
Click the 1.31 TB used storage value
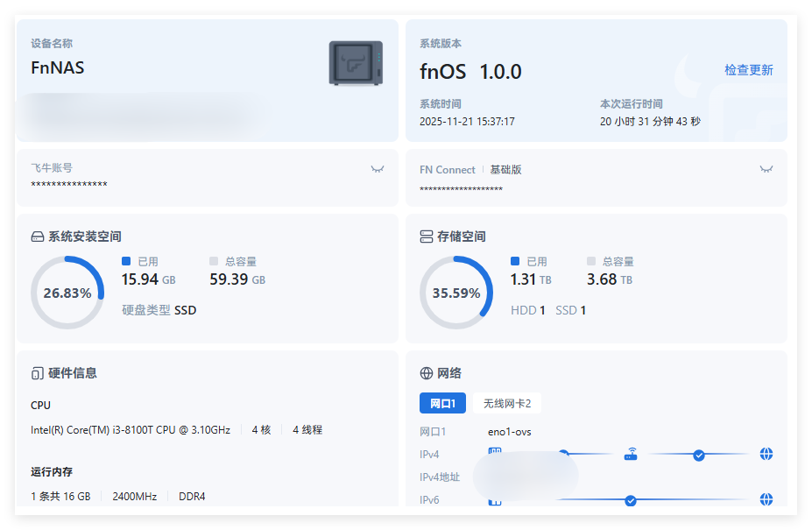(531, 279)
